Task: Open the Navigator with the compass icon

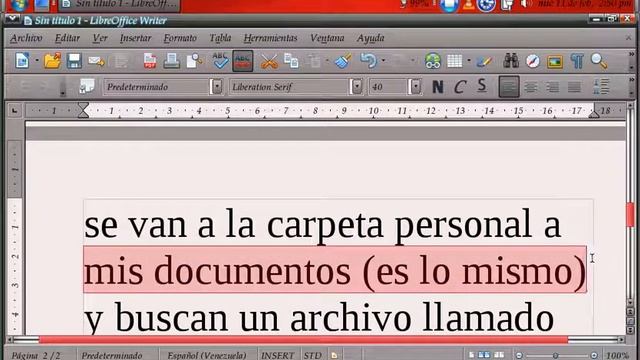Action: click(533, 61)
